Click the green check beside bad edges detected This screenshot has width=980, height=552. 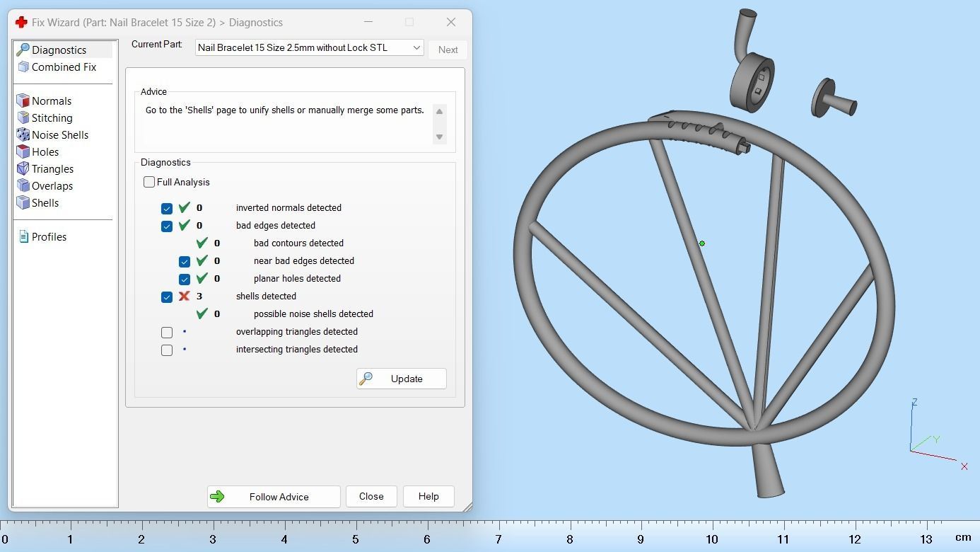pyautogui.click(x=185, y=225)
